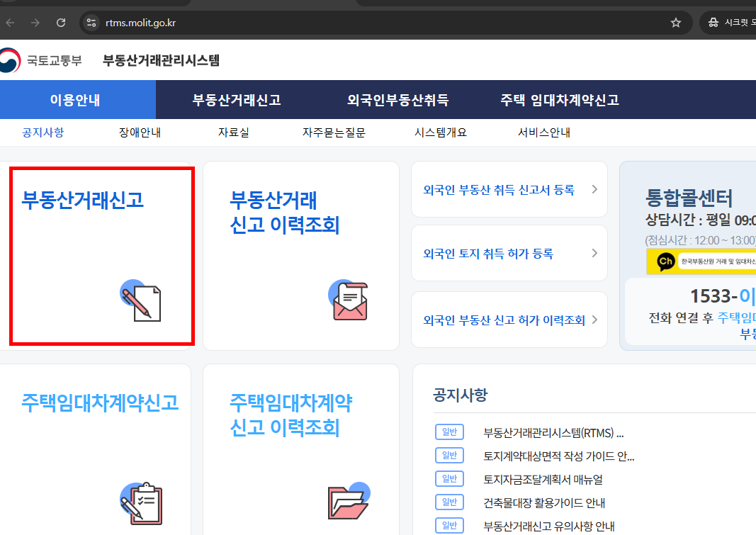The height and width of the screenshot is (535, 756).
Task: Expand 외국인 토지 취득 허가 등록 via its chevron
Action: point(594,253)
